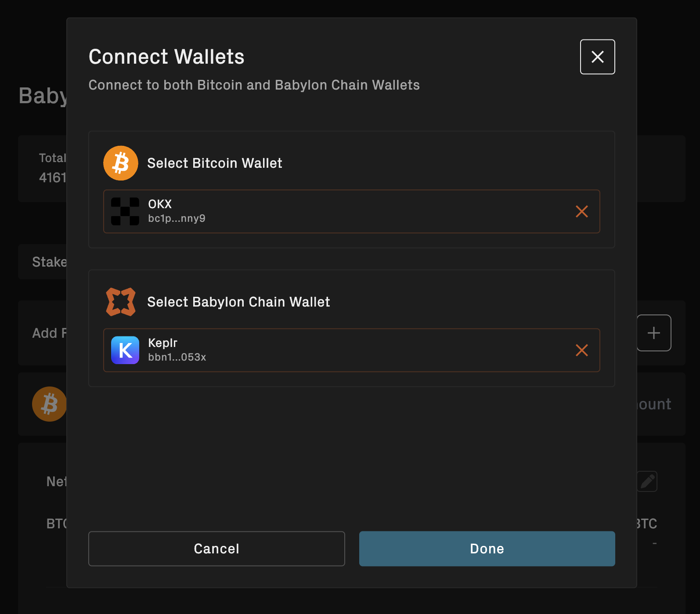Click the Bitcoin icon on the background page
This screenshot has width=700, height=614.
(49, 404)
